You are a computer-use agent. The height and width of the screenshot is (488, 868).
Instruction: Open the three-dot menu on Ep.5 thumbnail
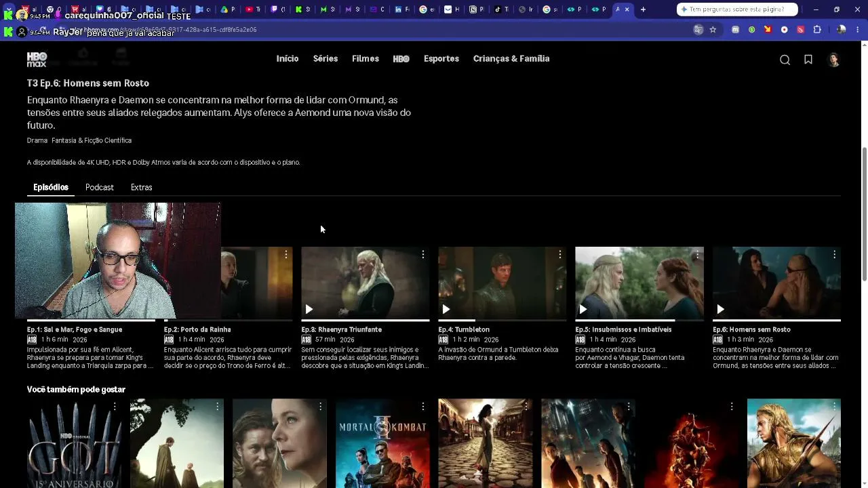coord(697,255)
